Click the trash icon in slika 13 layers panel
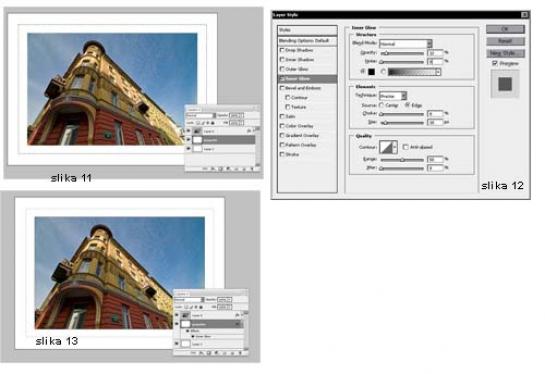 tap(241, 353)
